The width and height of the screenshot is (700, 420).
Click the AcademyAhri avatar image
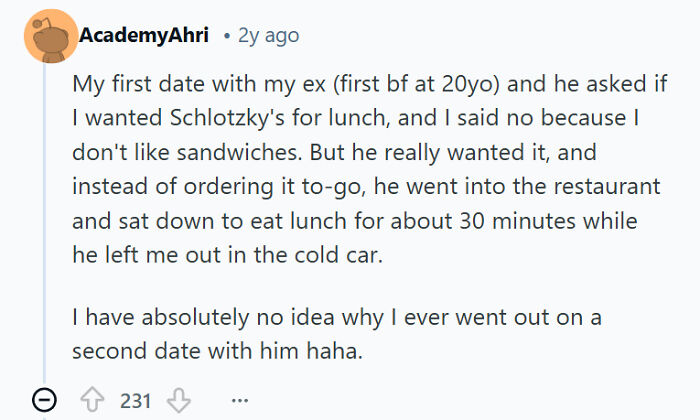(x=44, y=37)
